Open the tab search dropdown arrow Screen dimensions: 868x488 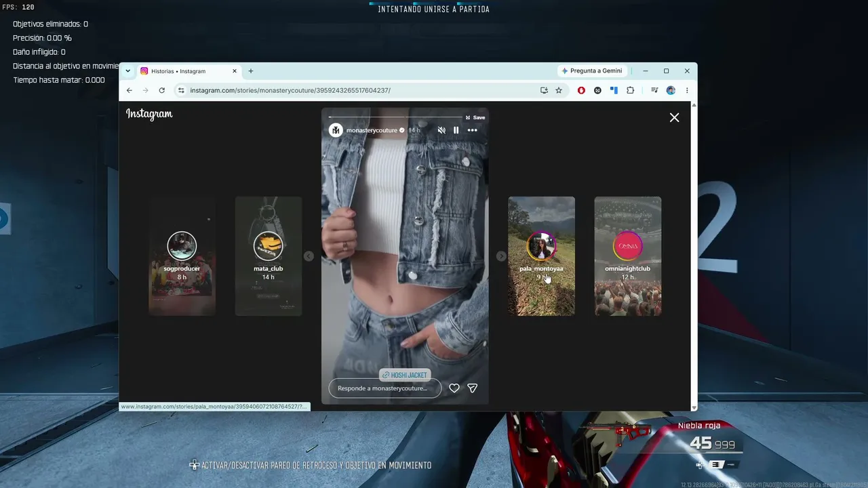point(128,70)
